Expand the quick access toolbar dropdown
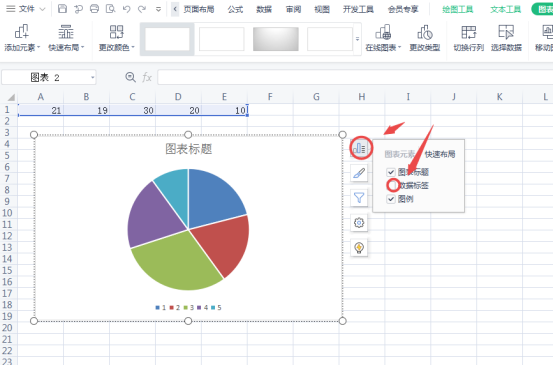This screenshot has height=365, width=554. (158, 9)
